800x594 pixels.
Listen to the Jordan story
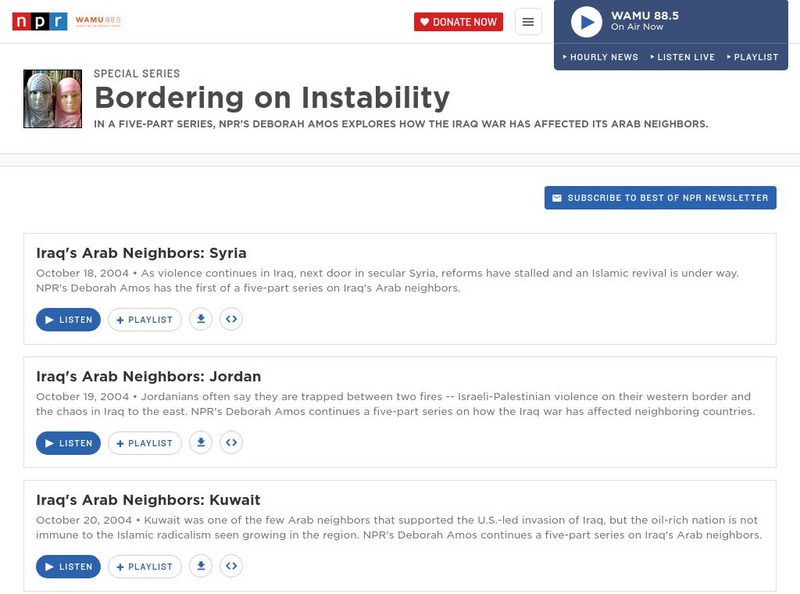pyautogui.click(x=68, y=443)
